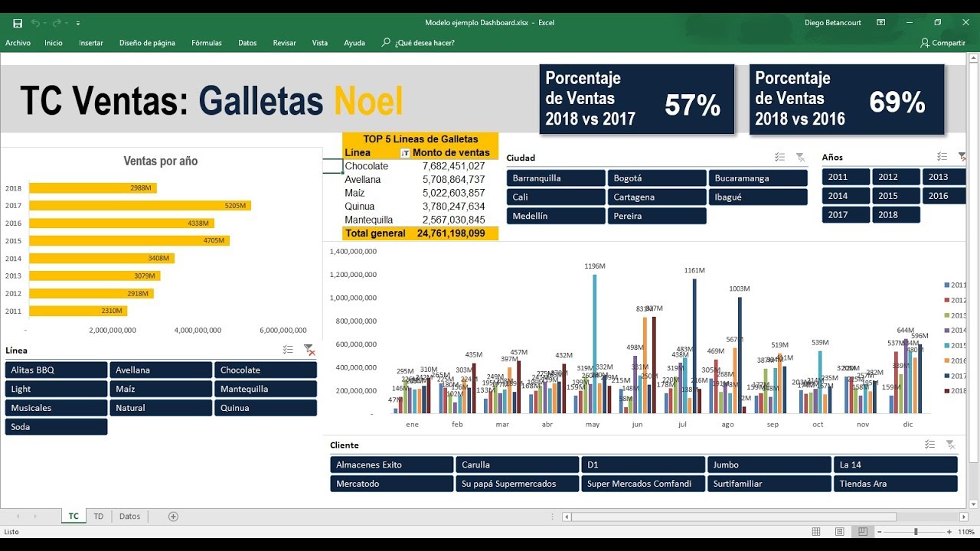Enable multi-select on the Cliente slicer
This screenshot has height=551, width=980.
[929, 444]
